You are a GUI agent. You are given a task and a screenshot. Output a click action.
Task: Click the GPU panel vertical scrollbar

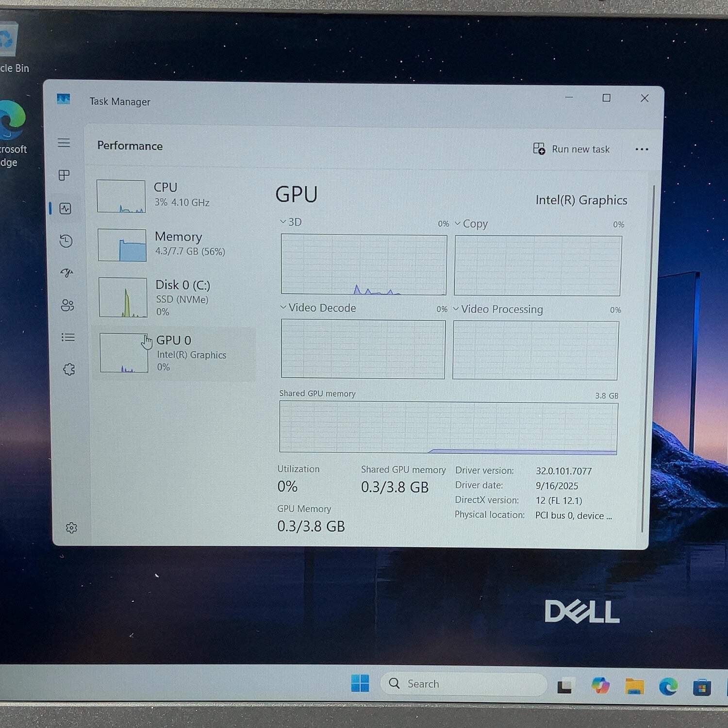pos(648,359)
